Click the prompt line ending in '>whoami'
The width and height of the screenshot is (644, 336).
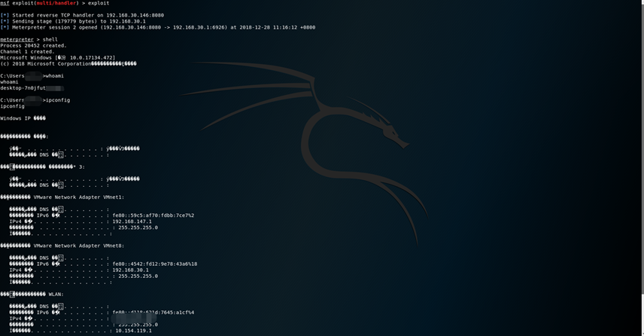point(32,76)
